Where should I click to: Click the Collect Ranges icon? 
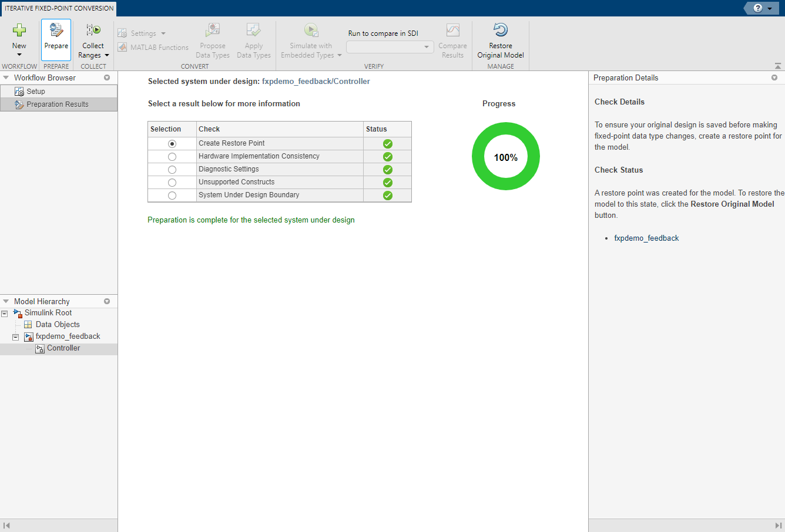coord(93,31)
